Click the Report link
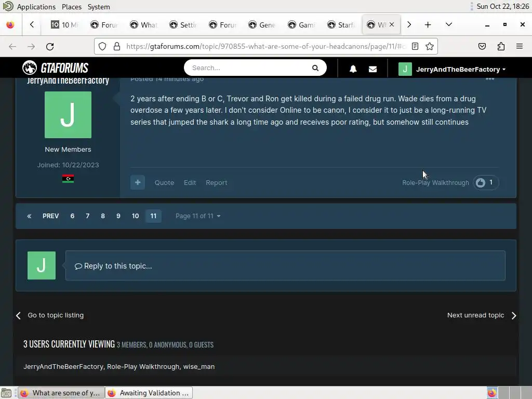532x399 pixels. pos(217,182)
